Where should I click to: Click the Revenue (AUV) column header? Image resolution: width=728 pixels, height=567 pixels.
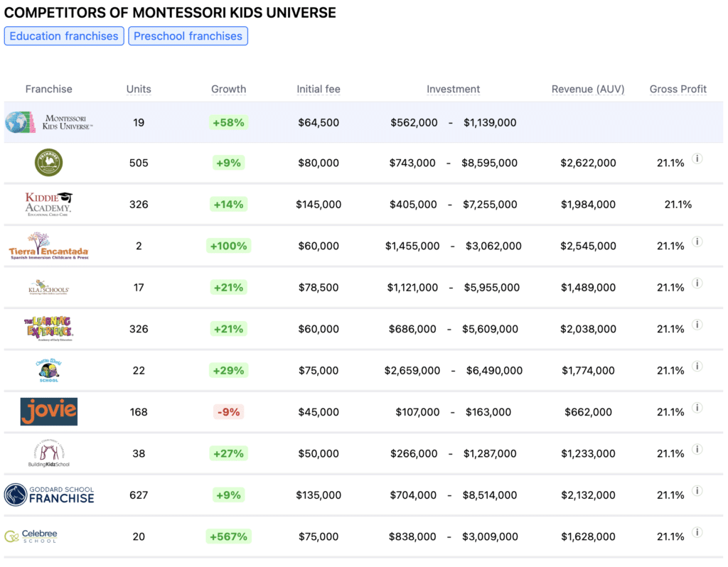588,89
